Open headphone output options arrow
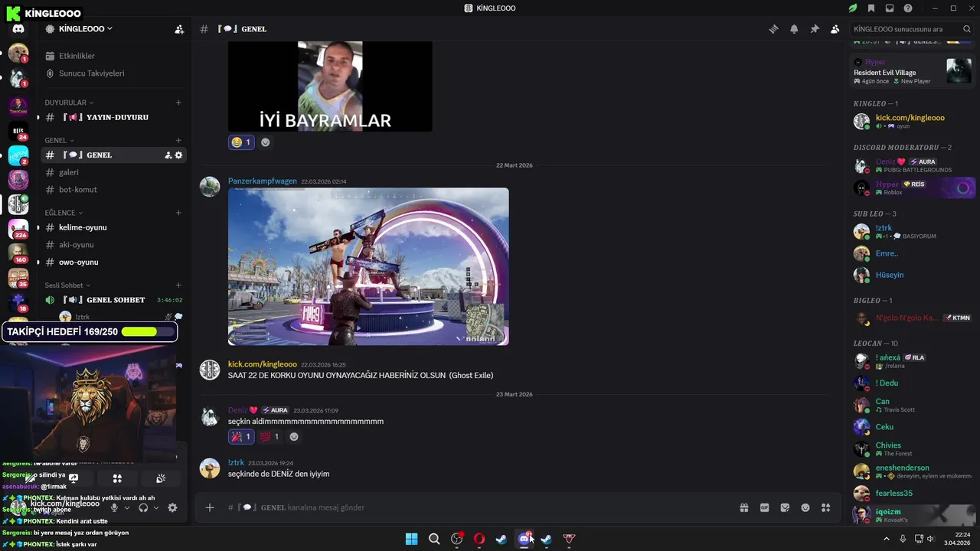The width and height of the screenshot is (980, 551). [x=156, y=507]
